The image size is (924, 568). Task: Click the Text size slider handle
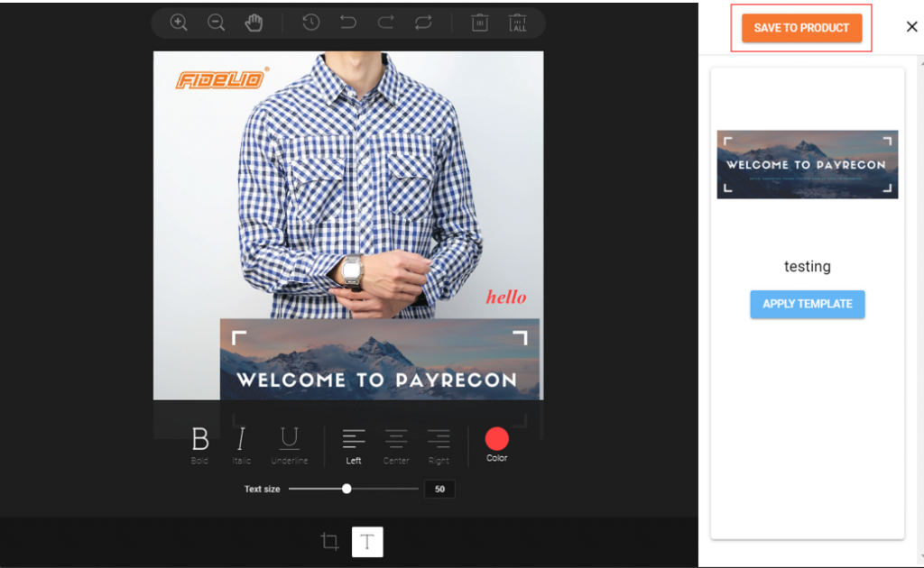(x=346, y=489)
